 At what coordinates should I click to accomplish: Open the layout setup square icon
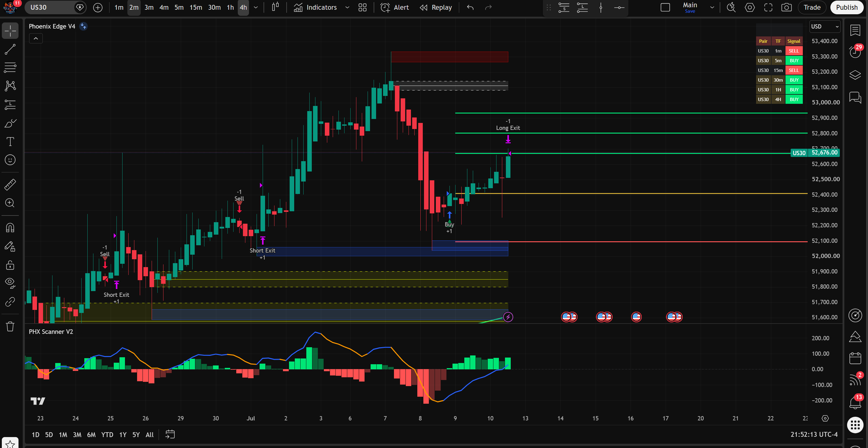(x=665, y=7)
